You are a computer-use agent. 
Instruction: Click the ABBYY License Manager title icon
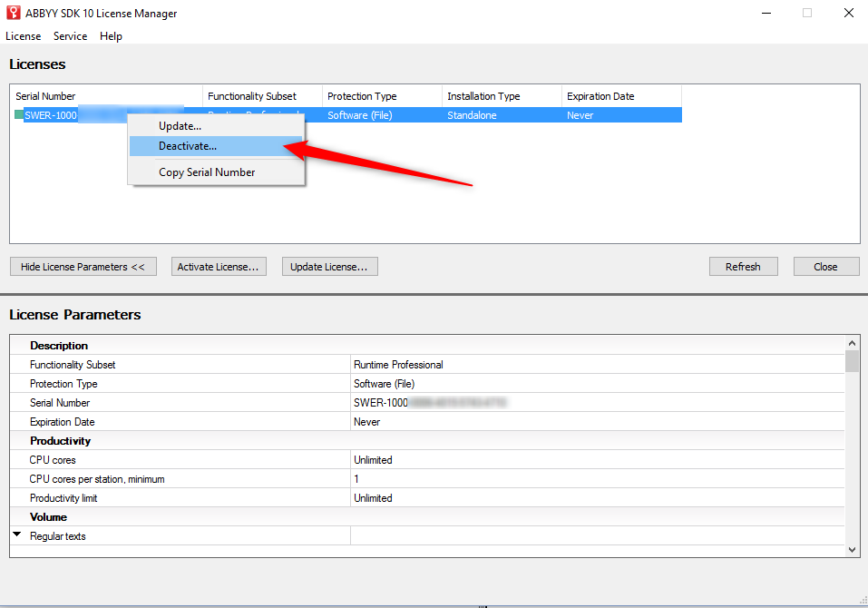click(x=14, y=12)
